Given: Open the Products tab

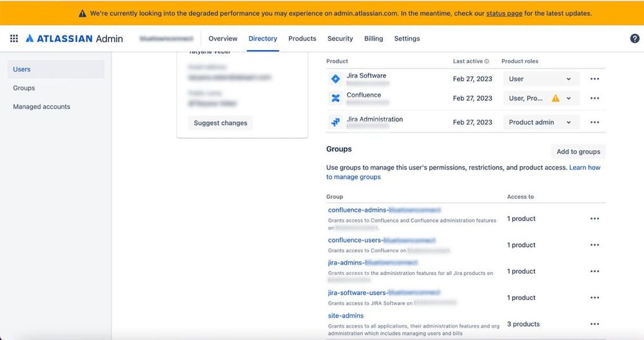Looking at the screenshot, I should click(x=302, y=38).
